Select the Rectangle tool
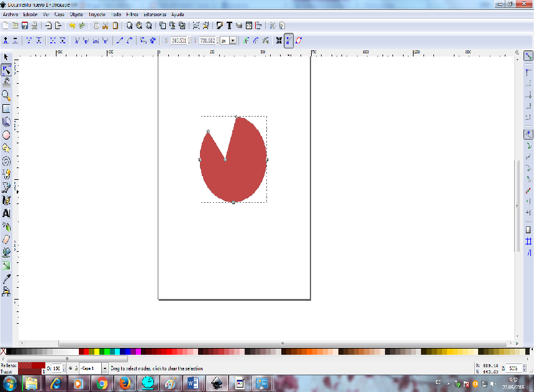534x392 pixels. (6, 108)
